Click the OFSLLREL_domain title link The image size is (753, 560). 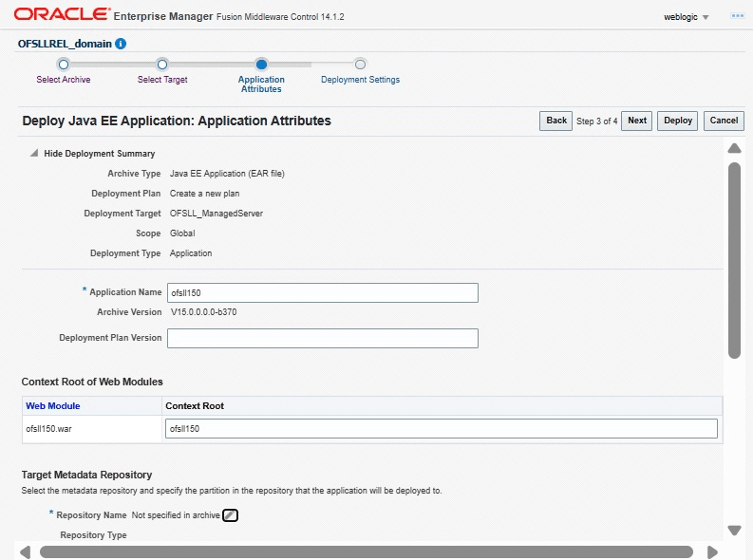point(65,44)
